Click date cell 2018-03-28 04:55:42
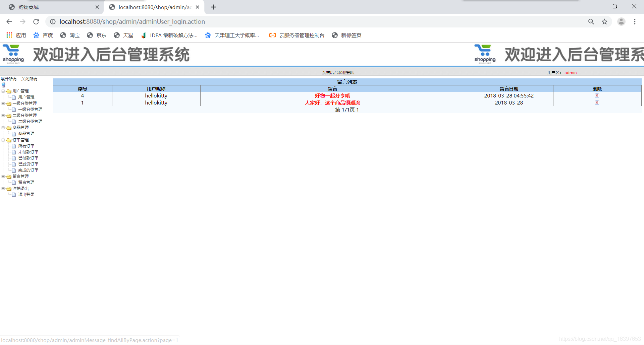This screenshot has height=345, width=644. (x=509, y=96)
